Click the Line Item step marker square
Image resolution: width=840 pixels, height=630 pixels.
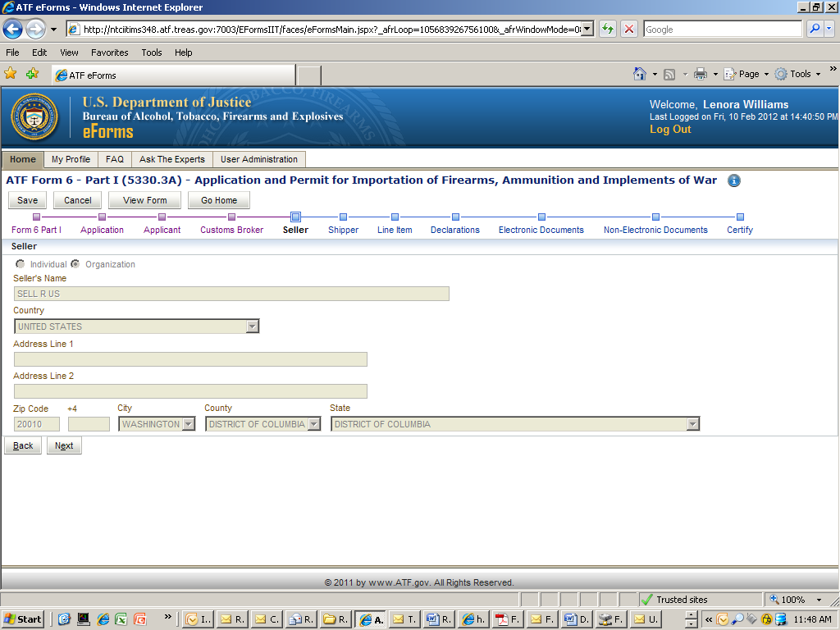[x=395, y=217]
